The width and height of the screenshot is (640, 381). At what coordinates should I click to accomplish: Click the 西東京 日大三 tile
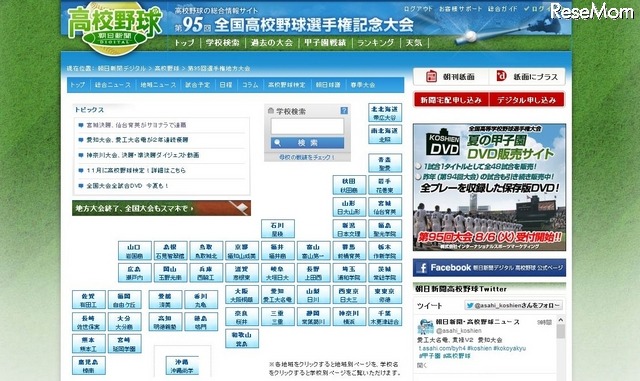coord(349,295)
